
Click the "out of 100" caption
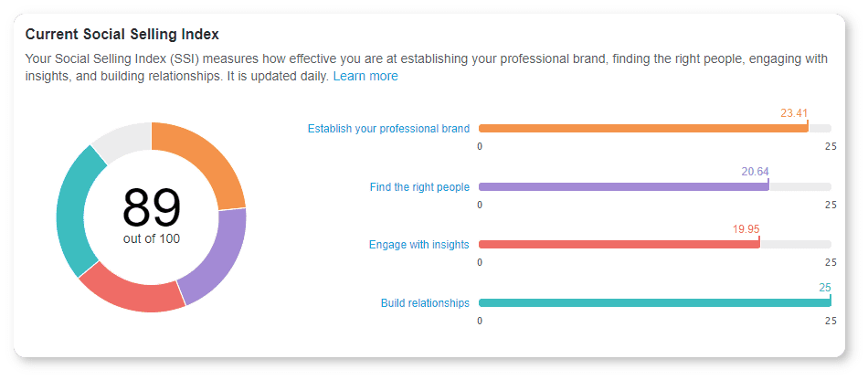point(152,238)
